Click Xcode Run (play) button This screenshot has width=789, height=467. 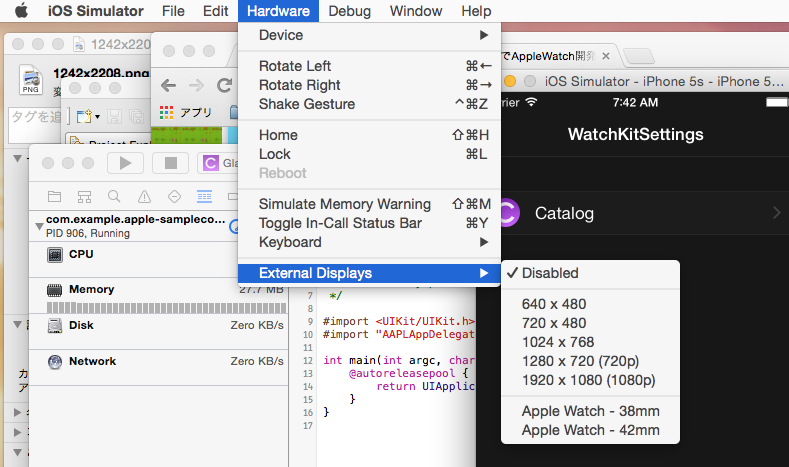click(125, 163)
